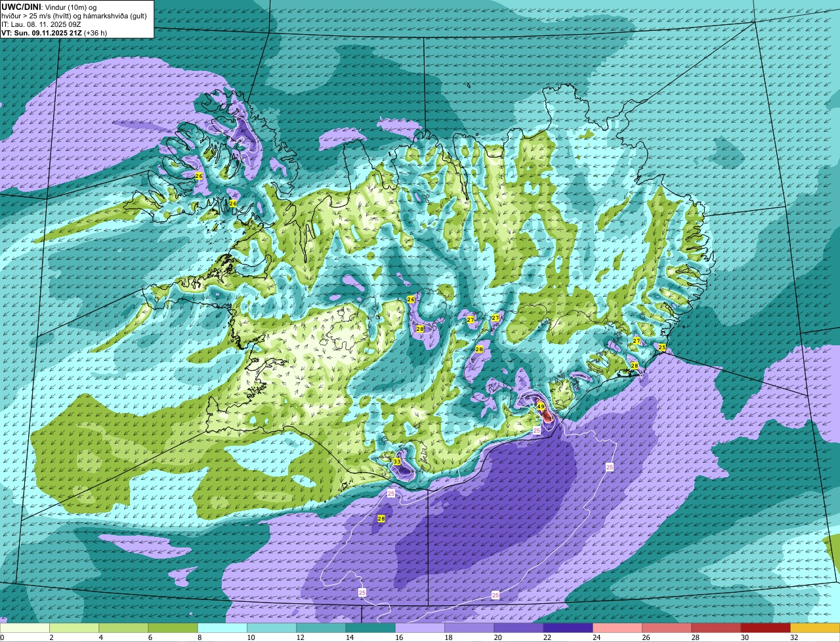Select the yellow '33' gust label

(x=397, y=462)
